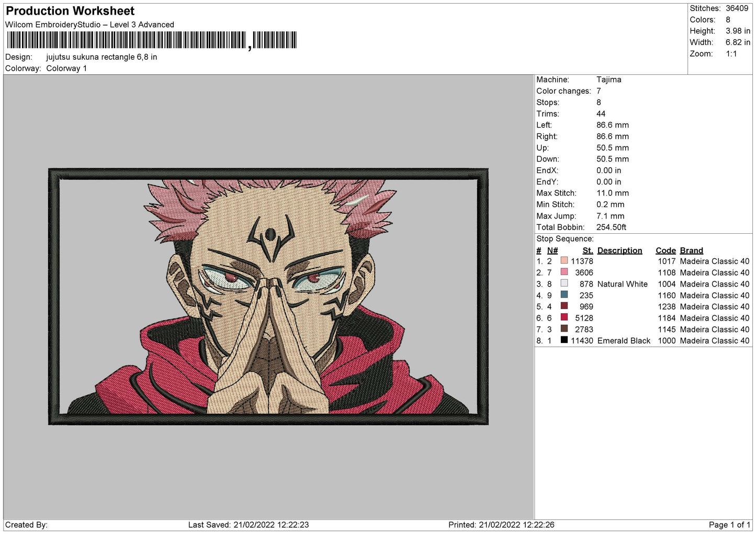Click the Stitches value 36409
This screenshot has height=534, width=756.
coord(737,8)
